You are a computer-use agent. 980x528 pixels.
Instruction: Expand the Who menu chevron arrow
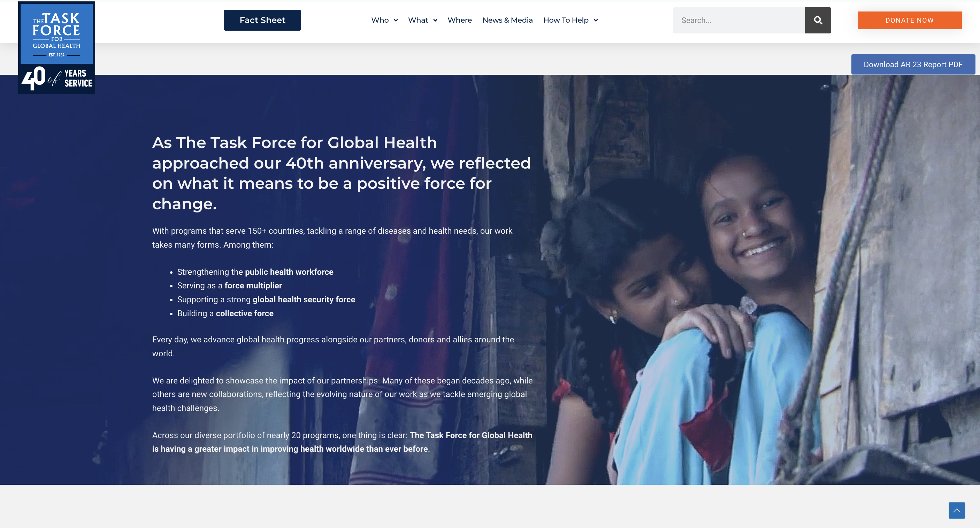[x=396, y=21]
